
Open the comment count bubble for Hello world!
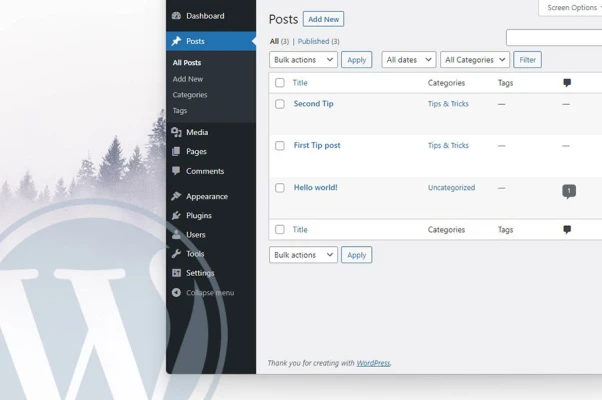click(569, 191)
